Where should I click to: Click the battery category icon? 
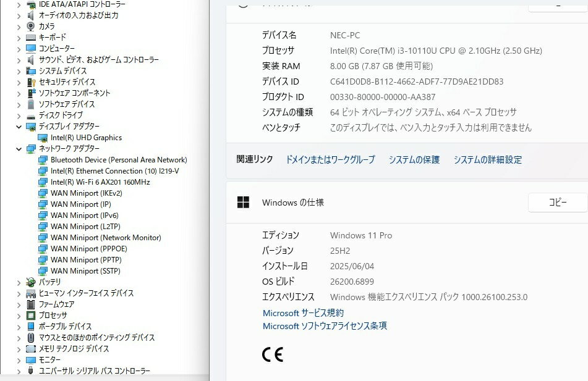click(x=31, y=282)
